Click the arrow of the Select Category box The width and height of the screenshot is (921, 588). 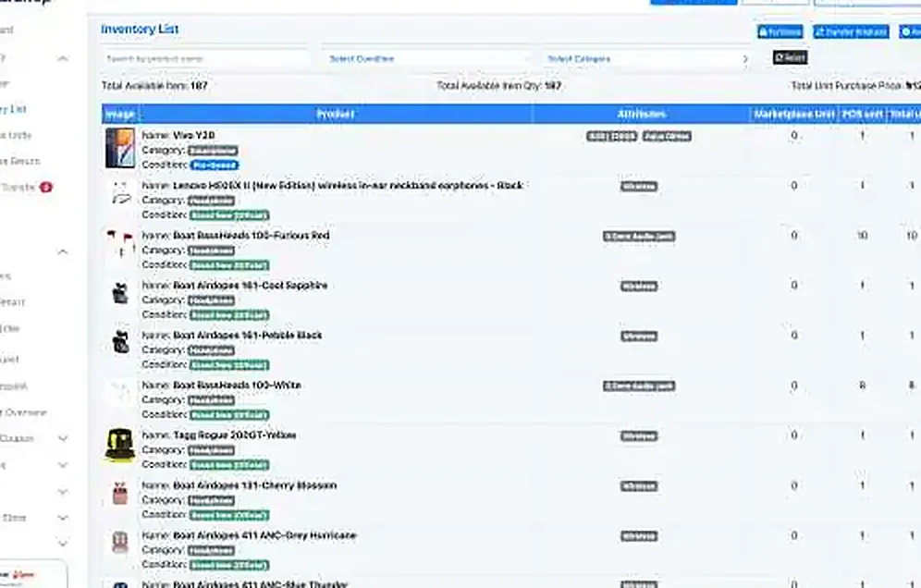pos(744,59)
